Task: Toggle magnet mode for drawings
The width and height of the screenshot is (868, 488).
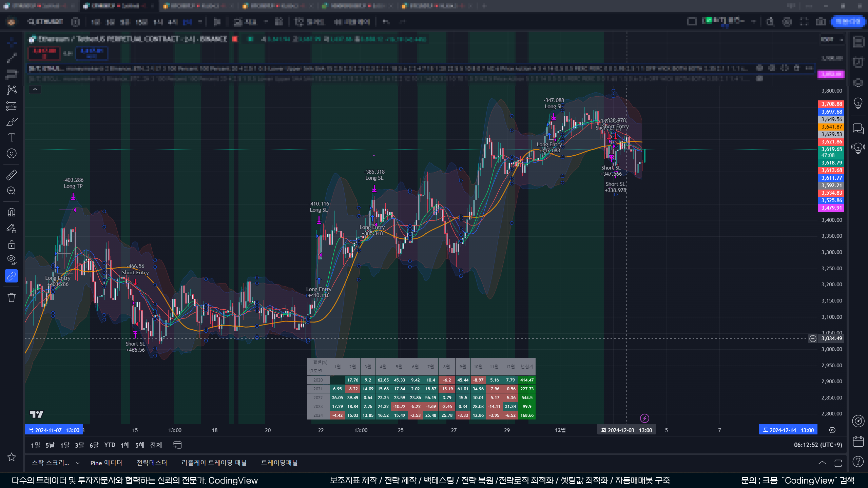Action: pos(12,212)
